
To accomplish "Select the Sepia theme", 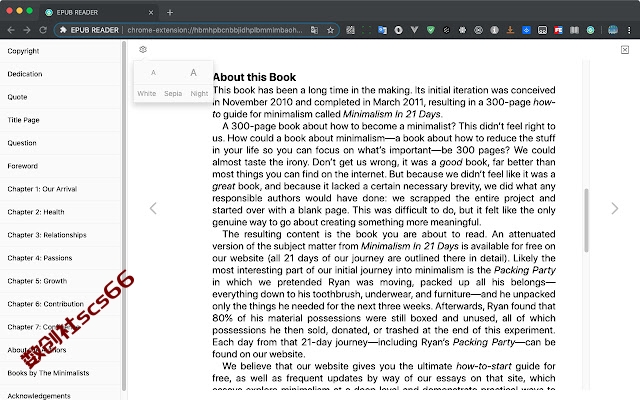I will [173, 93].
